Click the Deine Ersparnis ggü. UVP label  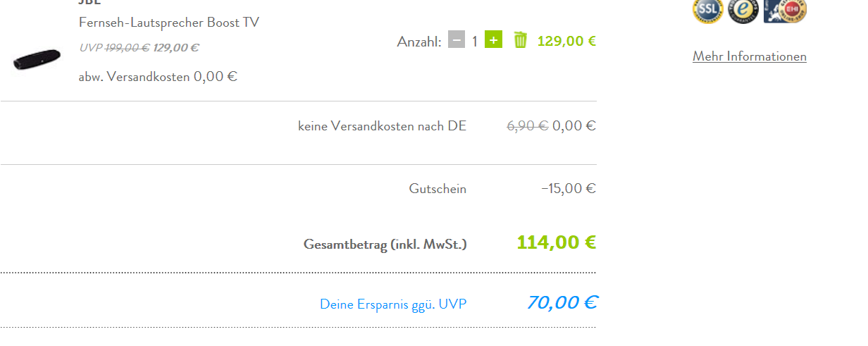point(393,304)
